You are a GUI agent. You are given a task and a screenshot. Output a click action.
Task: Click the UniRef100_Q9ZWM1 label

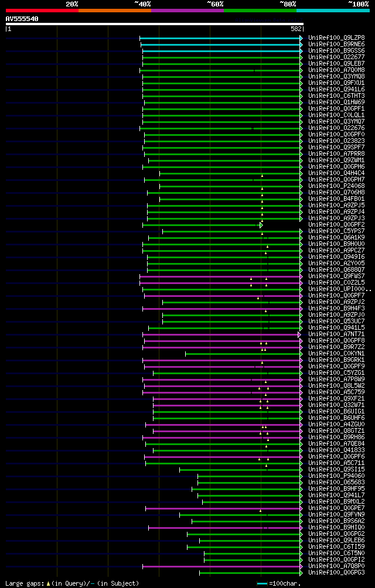click(336, 160)
